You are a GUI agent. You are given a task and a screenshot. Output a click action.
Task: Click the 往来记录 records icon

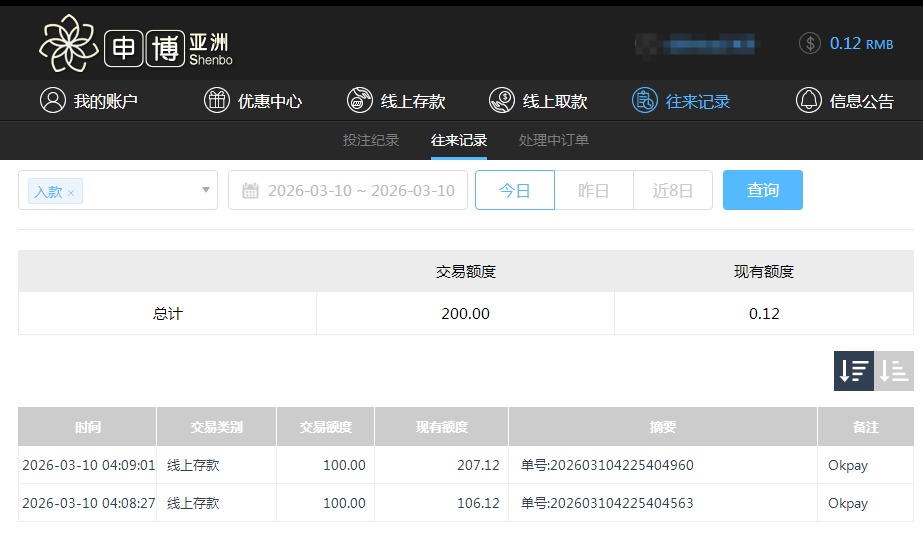pyautogui.click(x=645, y=100)
